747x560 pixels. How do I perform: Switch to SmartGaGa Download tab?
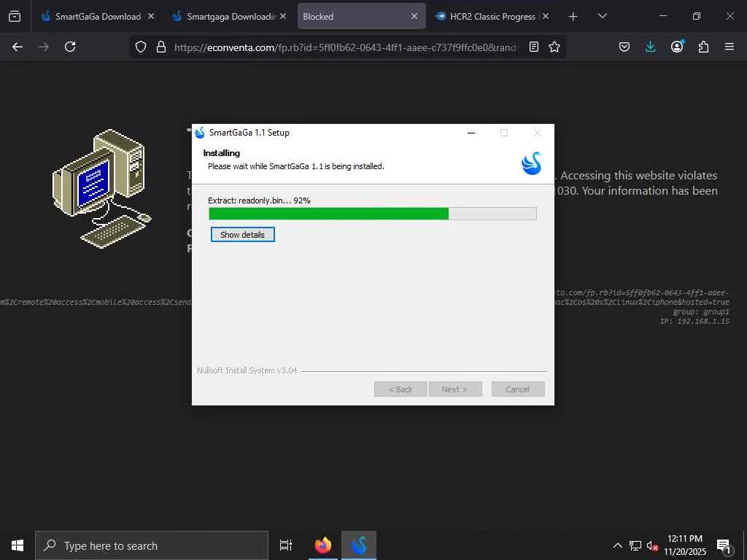98,16
